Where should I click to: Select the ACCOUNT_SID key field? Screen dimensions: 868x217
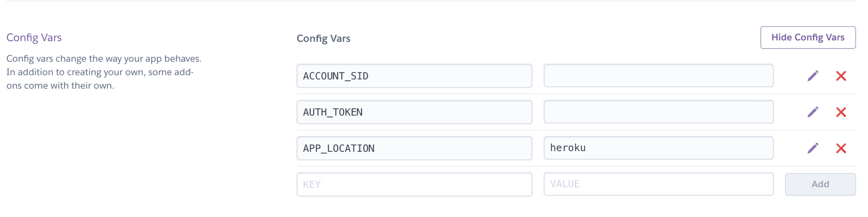click(414, 76)
